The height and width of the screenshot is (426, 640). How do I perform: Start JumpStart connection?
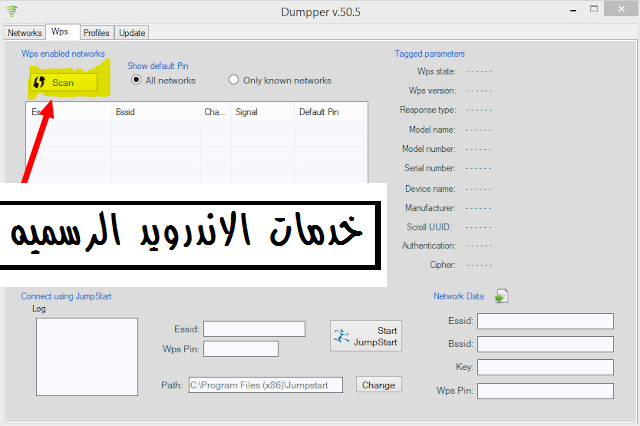click(366, 336)
